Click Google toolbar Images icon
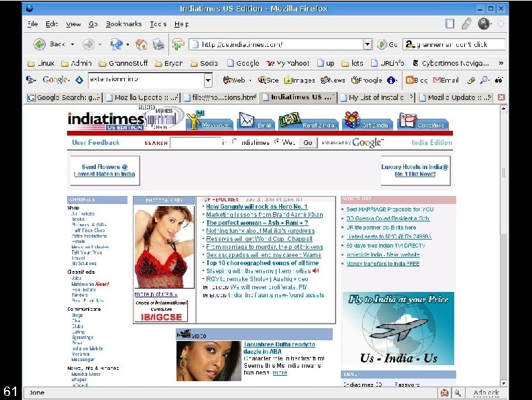Image resolution: width=532 pixels, height=400 pixels. click(288, 80)
